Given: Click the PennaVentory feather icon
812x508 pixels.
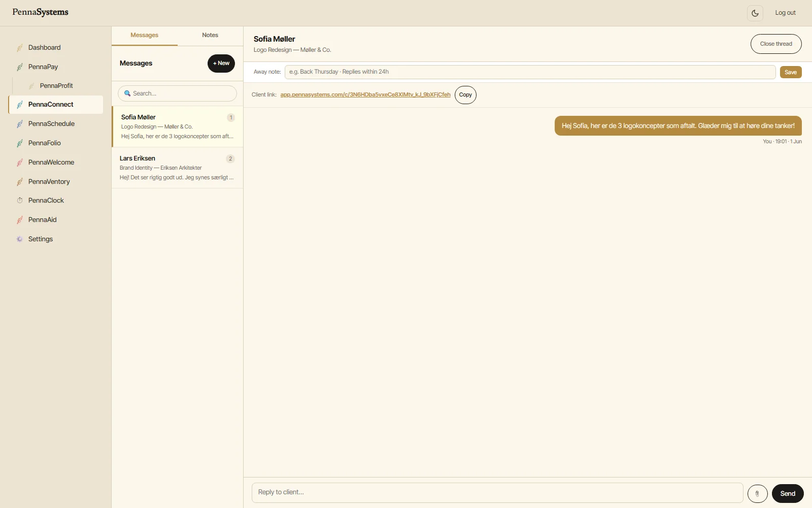Looking at the screenshot, I should click(x=20, y=182).
